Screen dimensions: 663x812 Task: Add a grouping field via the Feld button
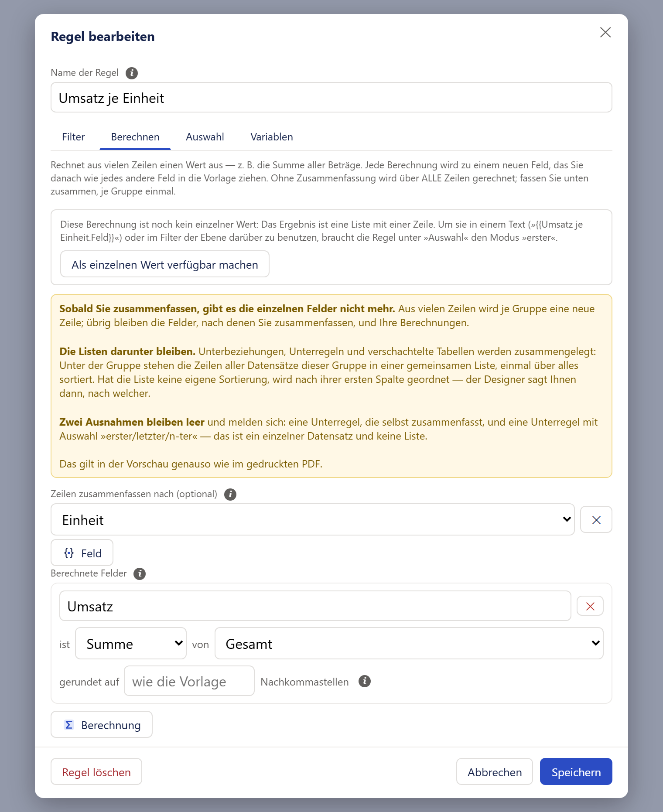point(82,553)
